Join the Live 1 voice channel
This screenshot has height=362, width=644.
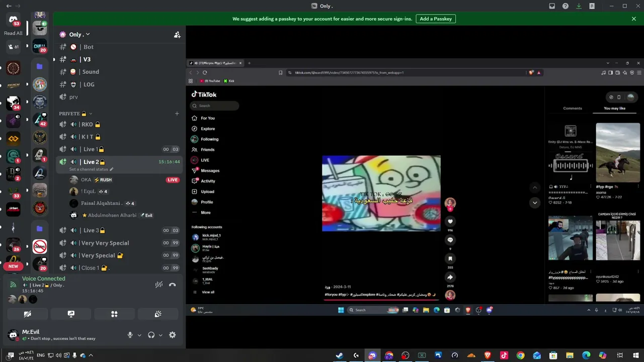tap(119, 149)
